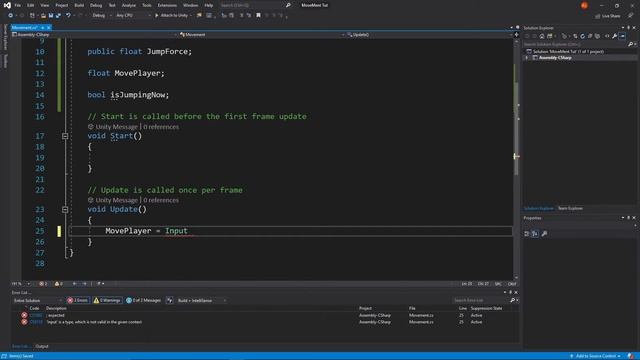The height and width of the screenshot is (360, 640).
Task: Select the "'Input' is a type" error row
Action: point(265,322)
